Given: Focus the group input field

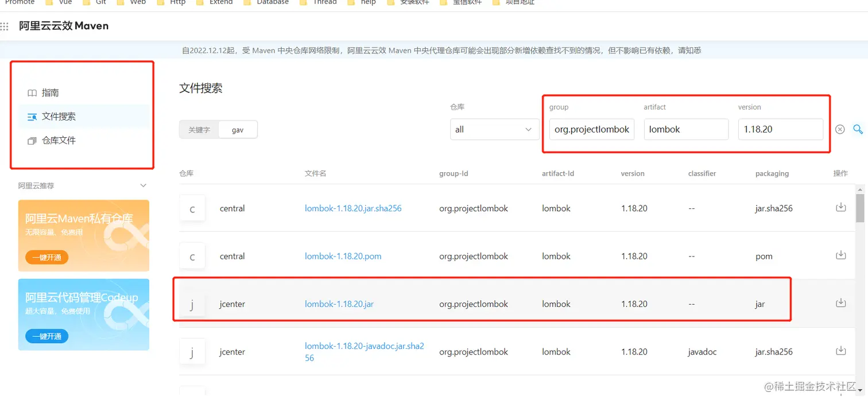Looking at the screenshot, I should point(591,129).
